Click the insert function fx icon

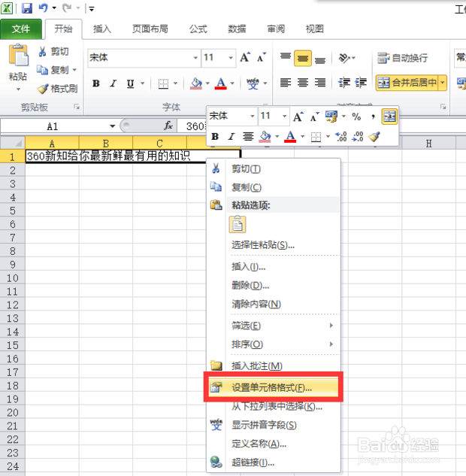168,126
